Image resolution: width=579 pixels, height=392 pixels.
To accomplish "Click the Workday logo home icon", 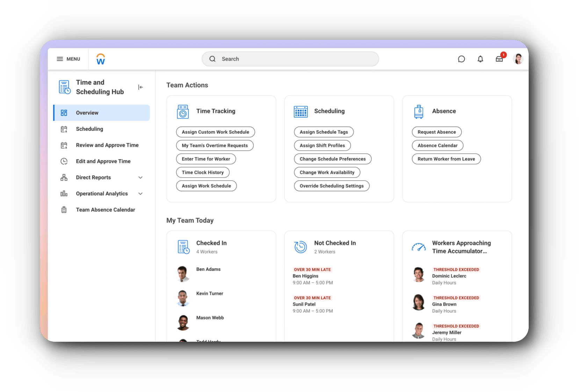I will (x=101, y=59).
